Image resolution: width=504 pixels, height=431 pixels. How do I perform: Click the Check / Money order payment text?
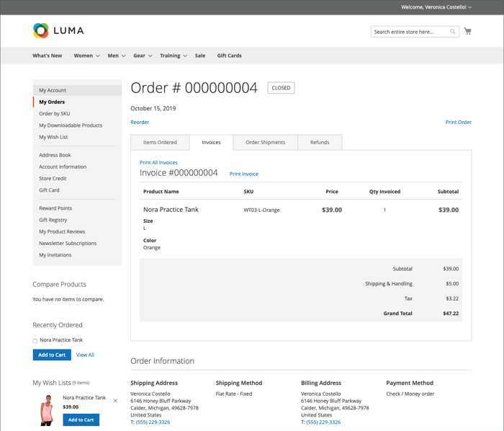(410, 394)
